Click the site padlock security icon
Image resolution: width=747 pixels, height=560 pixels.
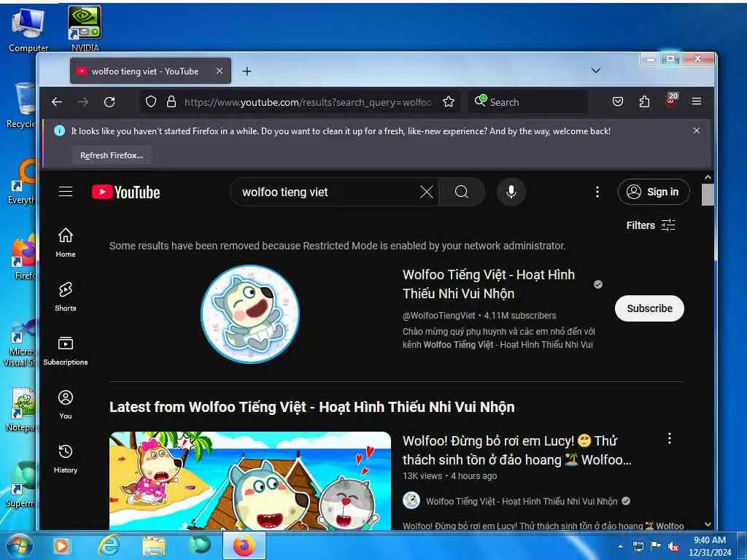[x=171, y=102]
